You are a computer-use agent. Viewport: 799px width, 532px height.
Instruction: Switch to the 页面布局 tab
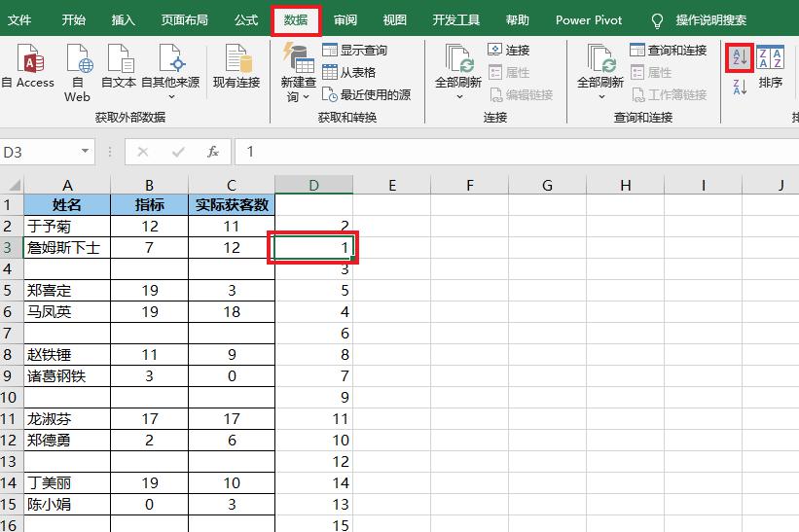185,19
